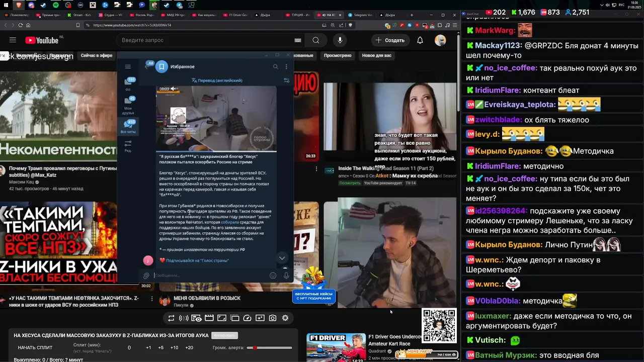Click the 'НАЧАТЬ СПЛИТ' button
644x362 pixels.
tap(35, 347)
